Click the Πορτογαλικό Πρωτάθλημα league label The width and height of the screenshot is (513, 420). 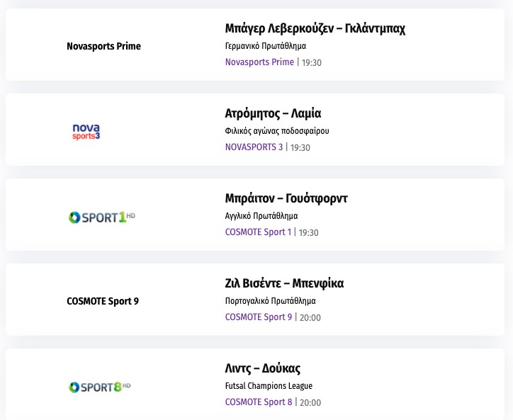271,301
